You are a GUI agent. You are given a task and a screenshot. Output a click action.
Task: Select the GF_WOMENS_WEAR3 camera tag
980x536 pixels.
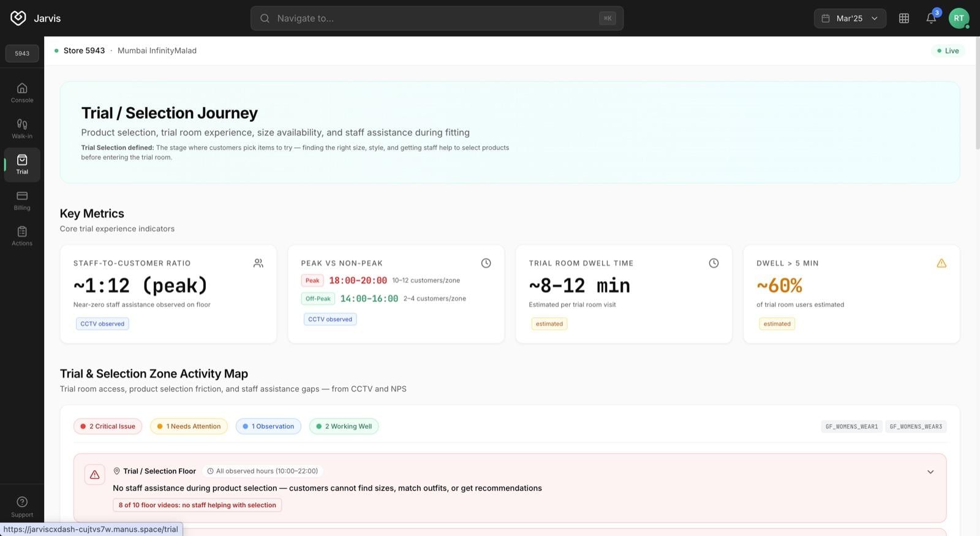916,426
